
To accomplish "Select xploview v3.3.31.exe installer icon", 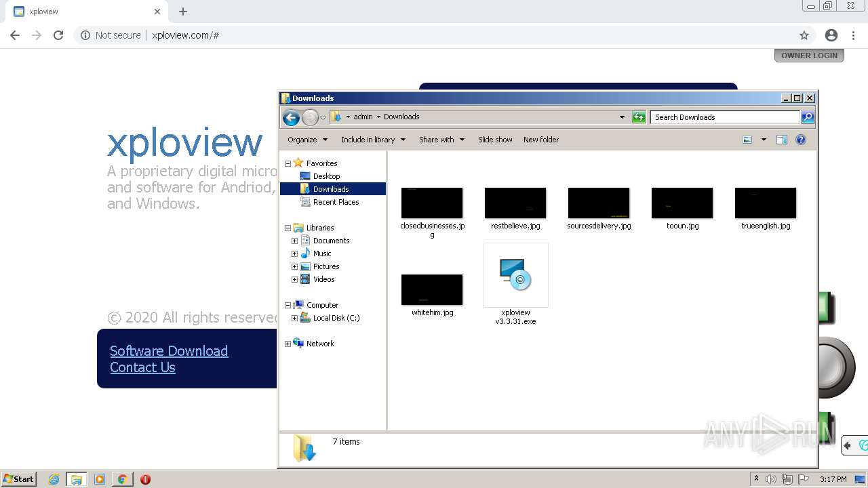I will pos(515,275).
